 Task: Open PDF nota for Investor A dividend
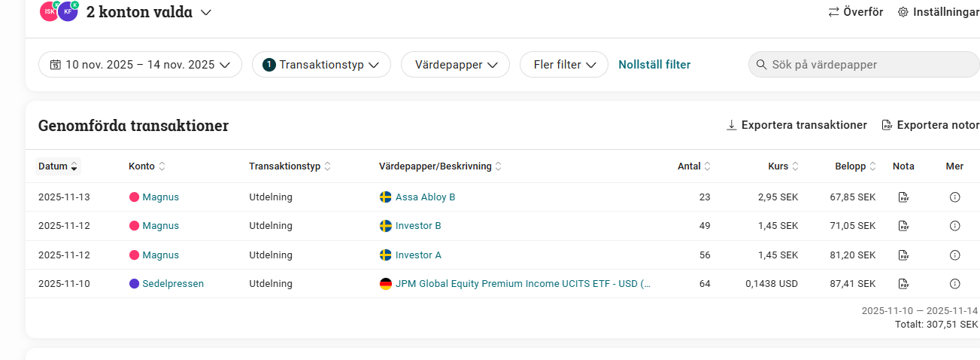pyautogui.click(x=903, y=255)
